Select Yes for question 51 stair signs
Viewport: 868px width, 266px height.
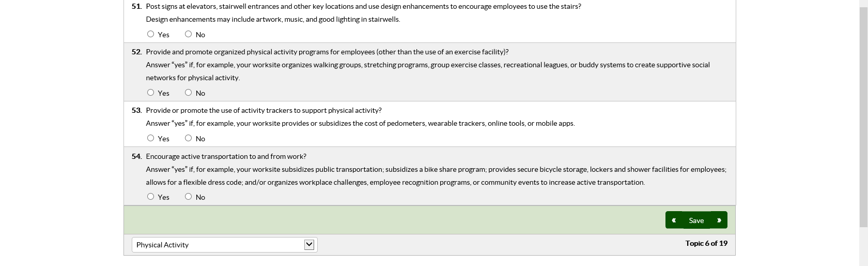pyautogui.click(x=150, y=34)
